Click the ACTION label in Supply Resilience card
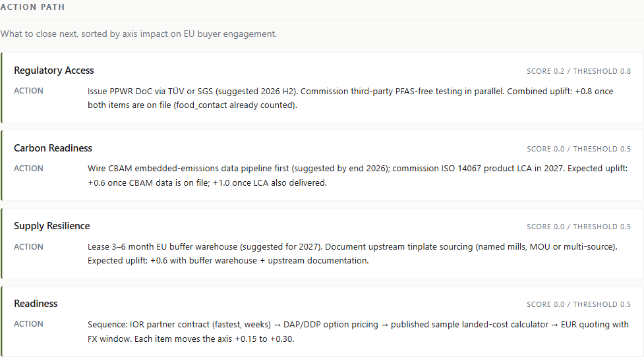This screenshot has height=357, width=644. click(x=28, y=246)
